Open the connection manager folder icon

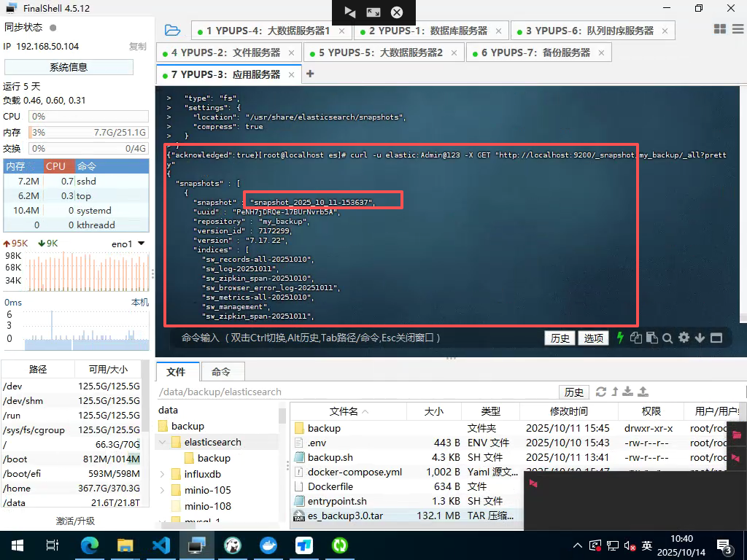pyautogui.click(x=172, y=31)
